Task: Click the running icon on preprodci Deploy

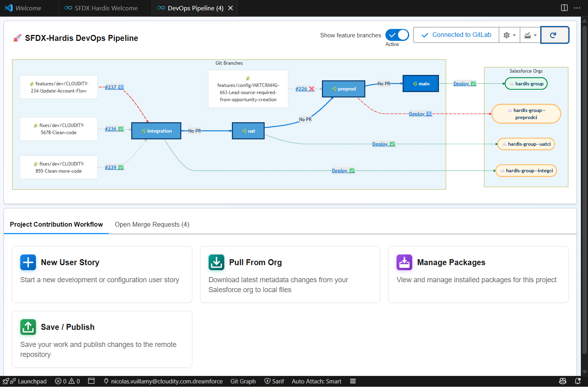Action: [x=429, y=114]
